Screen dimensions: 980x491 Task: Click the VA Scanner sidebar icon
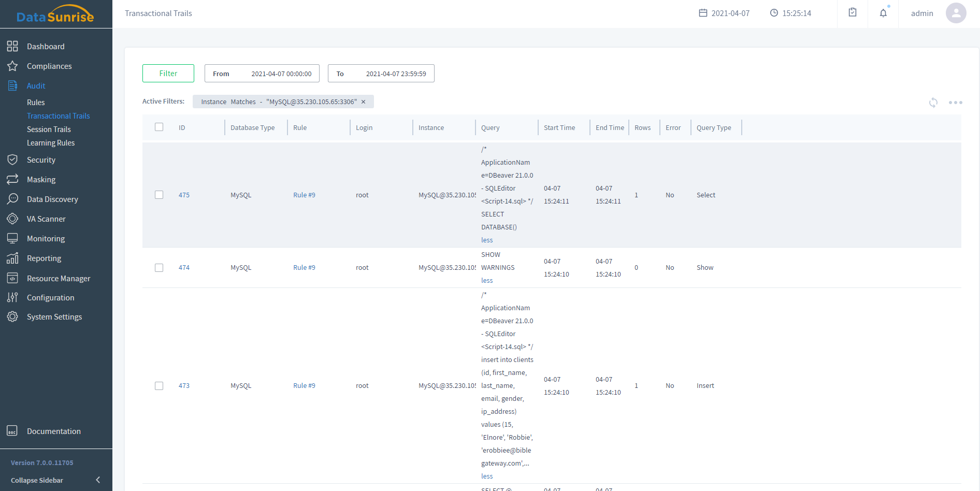click(x=12, y=219)
